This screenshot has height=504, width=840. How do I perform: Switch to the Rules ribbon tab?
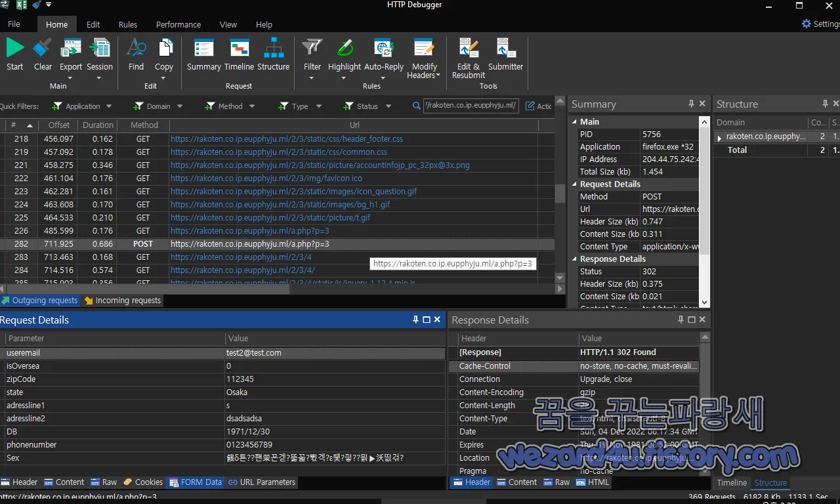point(127,24)
